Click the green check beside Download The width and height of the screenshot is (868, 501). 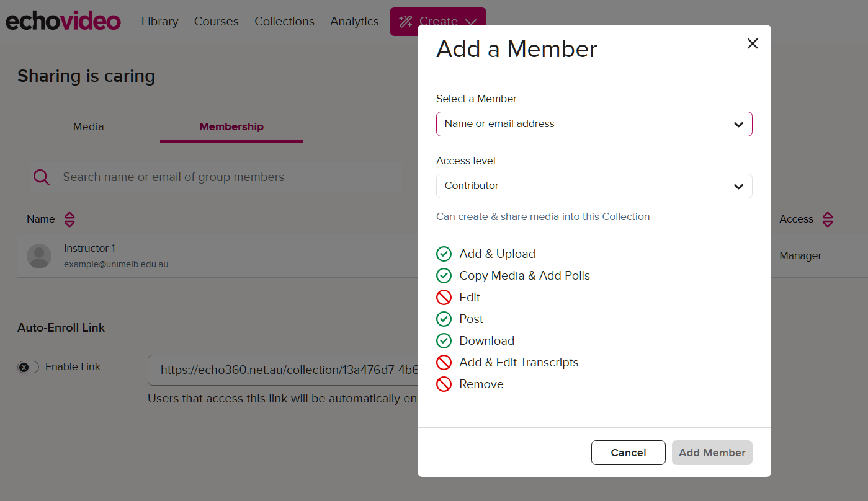[x=444, y=341]
